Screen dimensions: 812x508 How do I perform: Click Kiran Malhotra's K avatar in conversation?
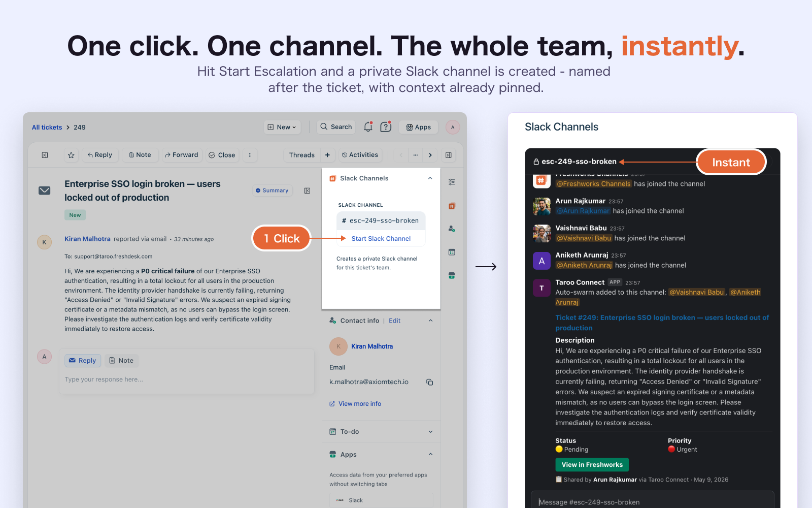pyautogui.click(x=44, y=242)
